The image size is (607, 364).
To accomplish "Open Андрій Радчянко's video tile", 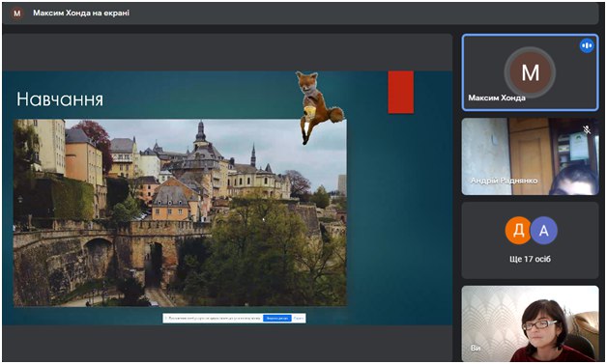I will pos(530,156).
